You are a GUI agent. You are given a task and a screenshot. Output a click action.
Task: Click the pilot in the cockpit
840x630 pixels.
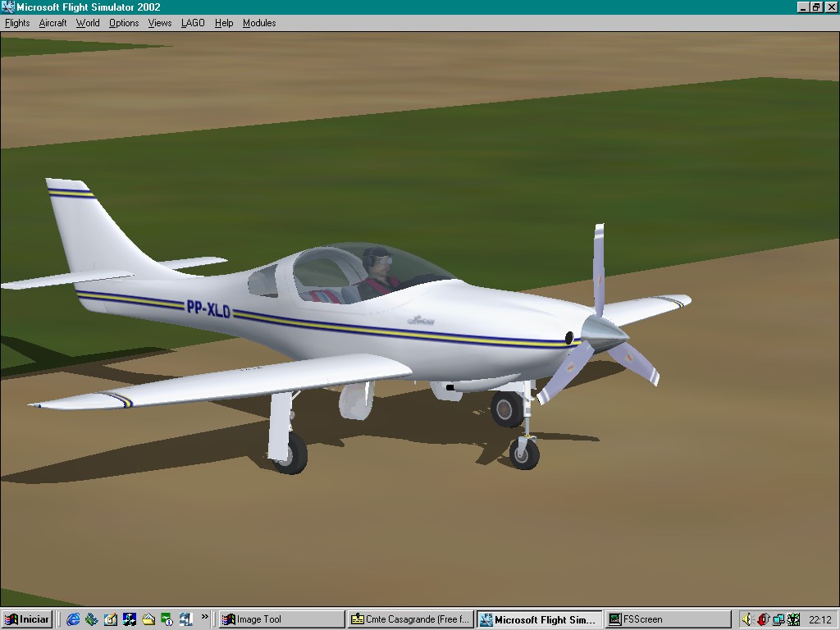pyautogui.click(x=379, y=272)
